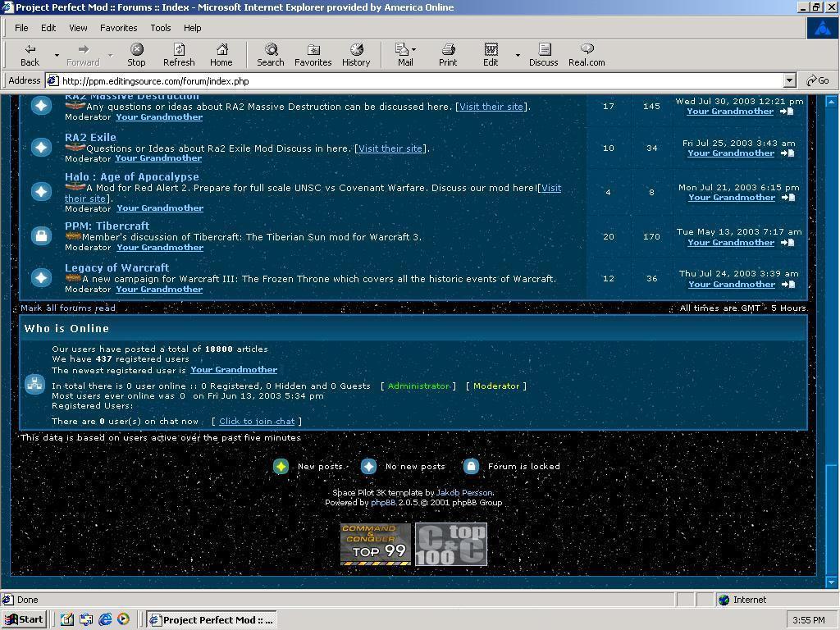Open the History toolbar button
Viewport: 840px width, 630px height.
(x=356, y=55)
